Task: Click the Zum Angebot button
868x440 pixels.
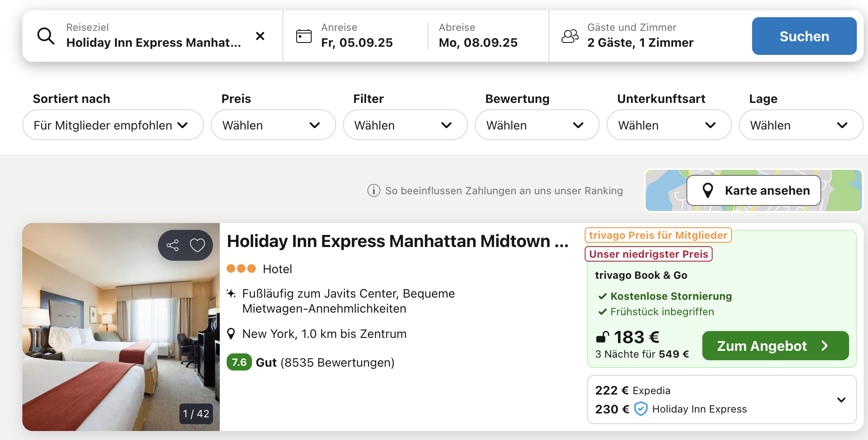Action: (775, 346)
